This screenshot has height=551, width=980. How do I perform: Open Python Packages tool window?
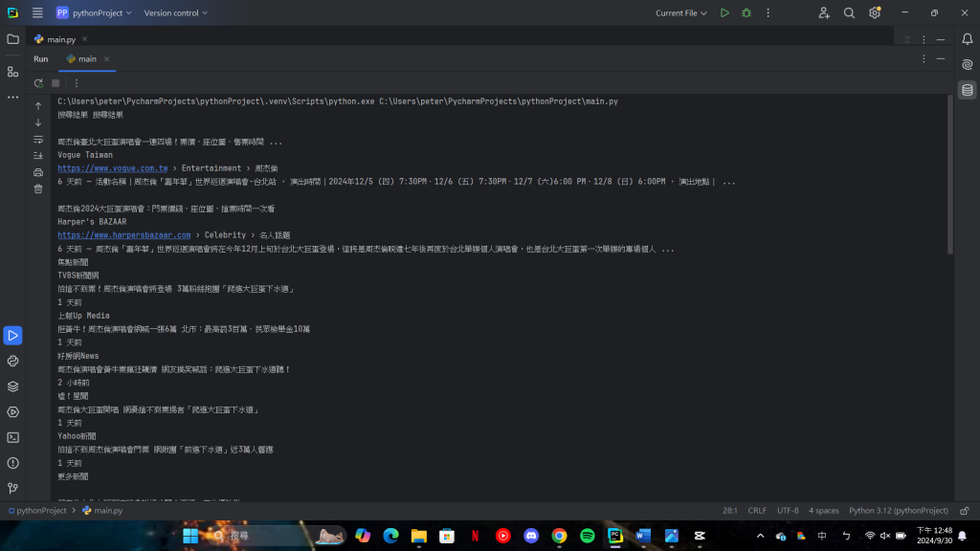tap(12, 361)
